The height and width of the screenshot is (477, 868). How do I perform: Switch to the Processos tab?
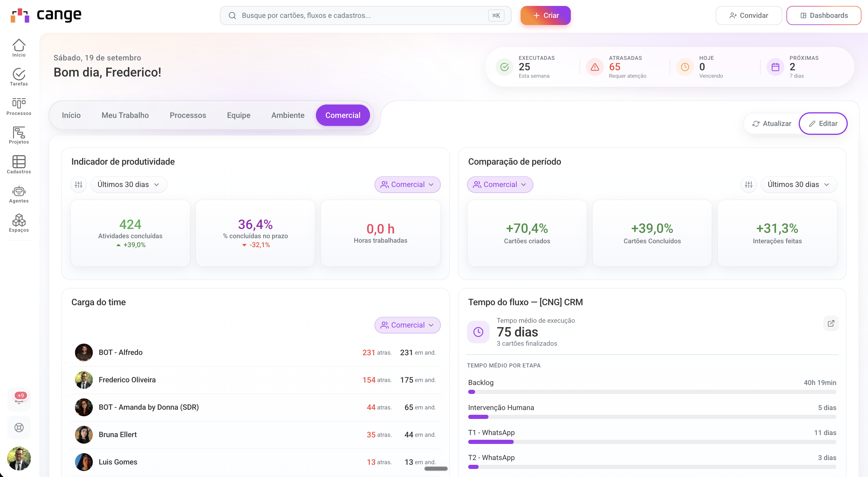(x=188, y=115)
